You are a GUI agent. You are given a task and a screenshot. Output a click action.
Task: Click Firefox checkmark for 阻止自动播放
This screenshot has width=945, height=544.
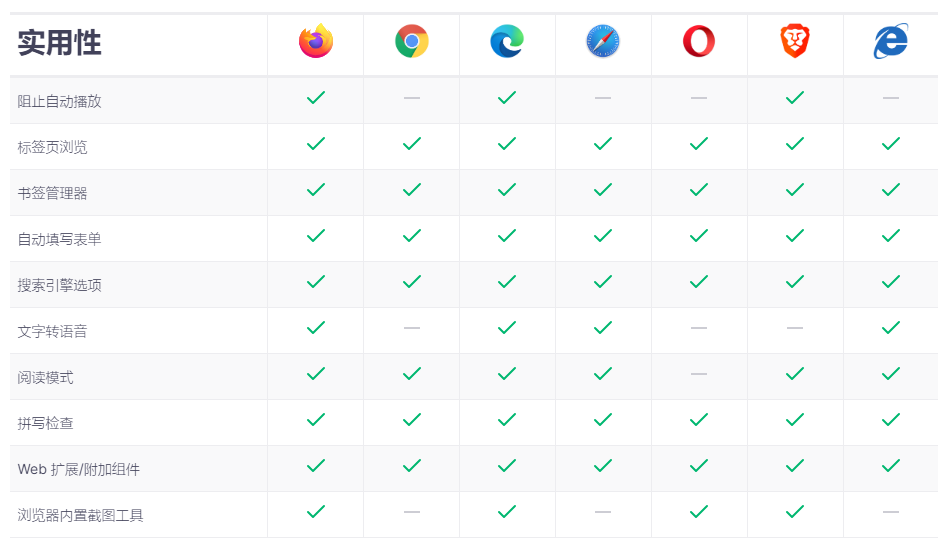point(316,98)
